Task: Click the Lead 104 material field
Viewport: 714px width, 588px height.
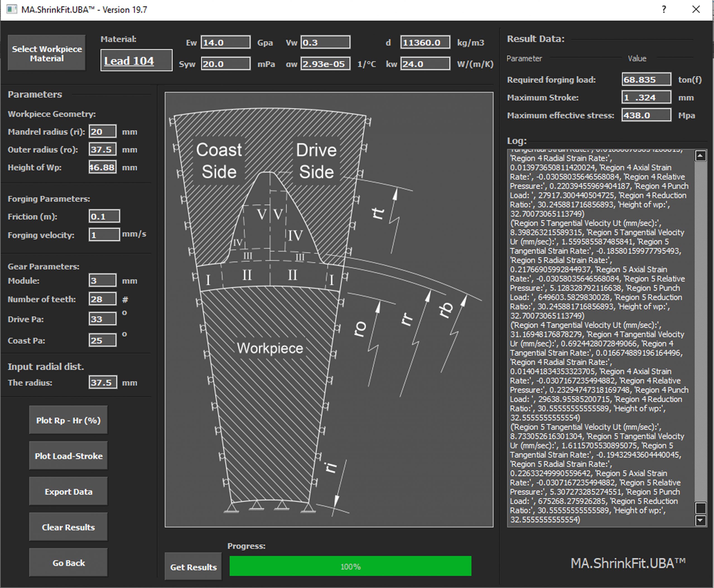Action: [136, 61]
